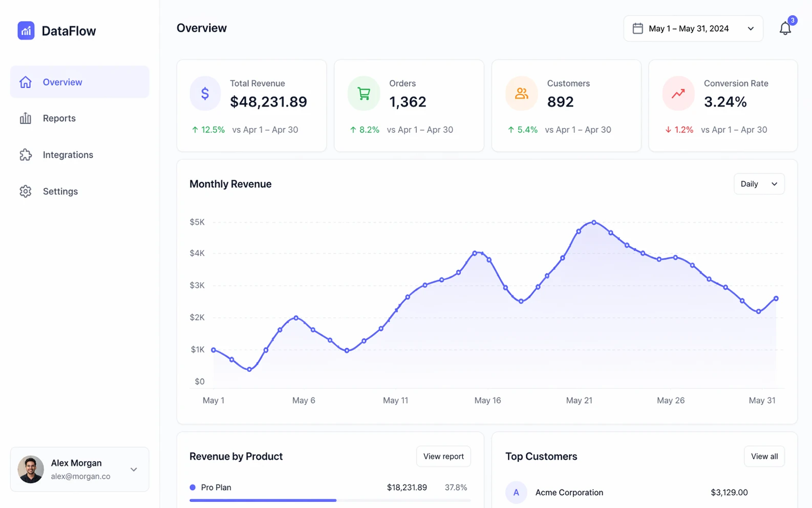Click the peak data point on revenue chart

pos(594,222)
